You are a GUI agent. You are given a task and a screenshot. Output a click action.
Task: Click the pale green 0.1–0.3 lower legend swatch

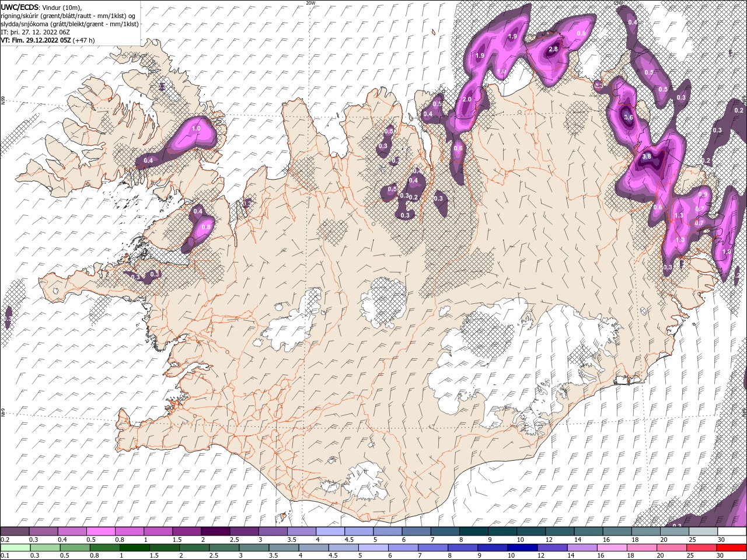[15, 548]
